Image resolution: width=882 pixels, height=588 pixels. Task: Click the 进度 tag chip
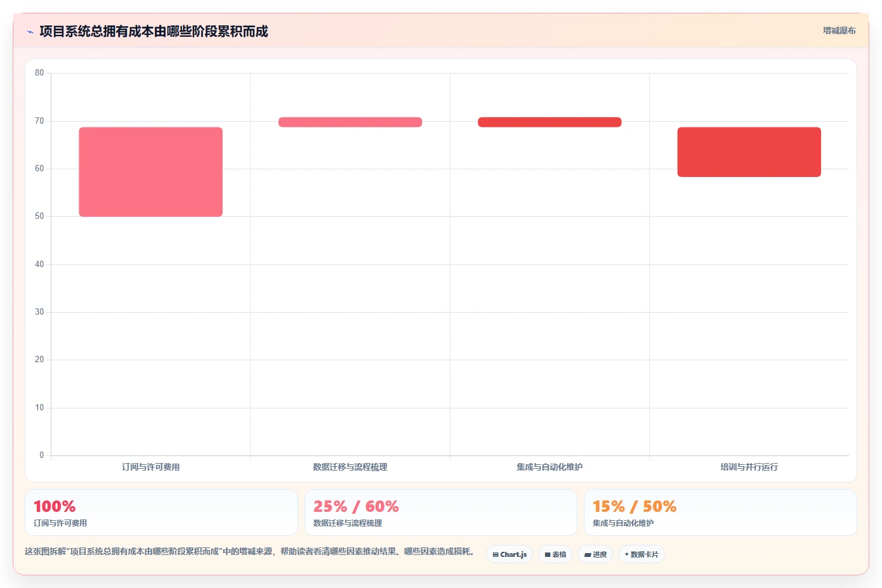(x=595, y=554)
